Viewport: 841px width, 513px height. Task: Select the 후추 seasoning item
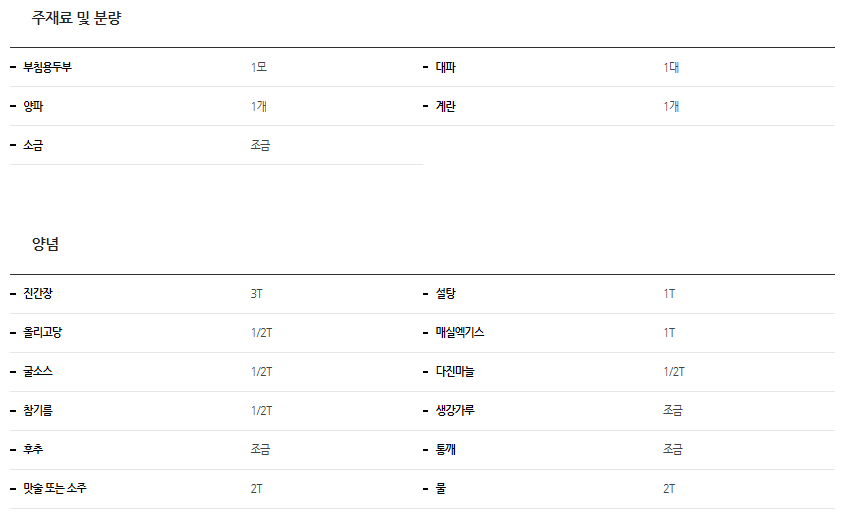[x=33, y=450]
